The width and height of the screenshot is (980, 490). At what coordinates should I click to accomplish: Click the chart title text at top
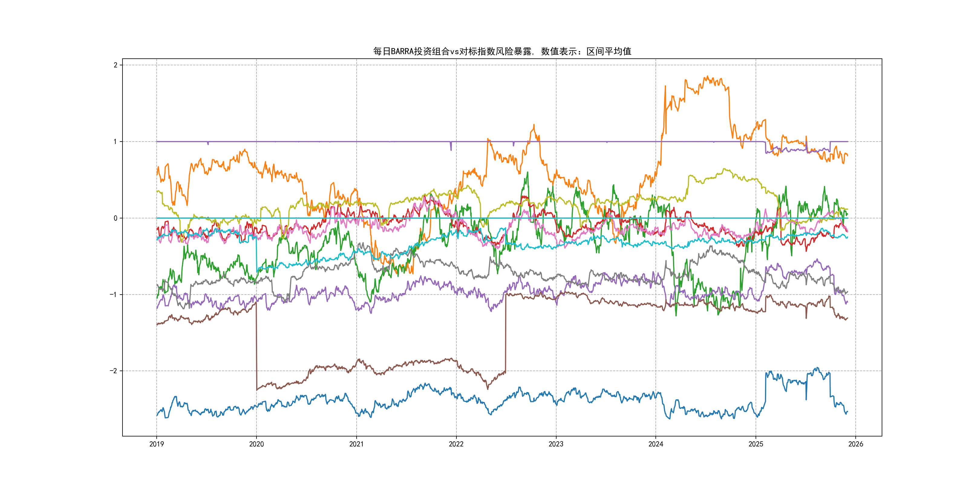[x=502, y=51]
